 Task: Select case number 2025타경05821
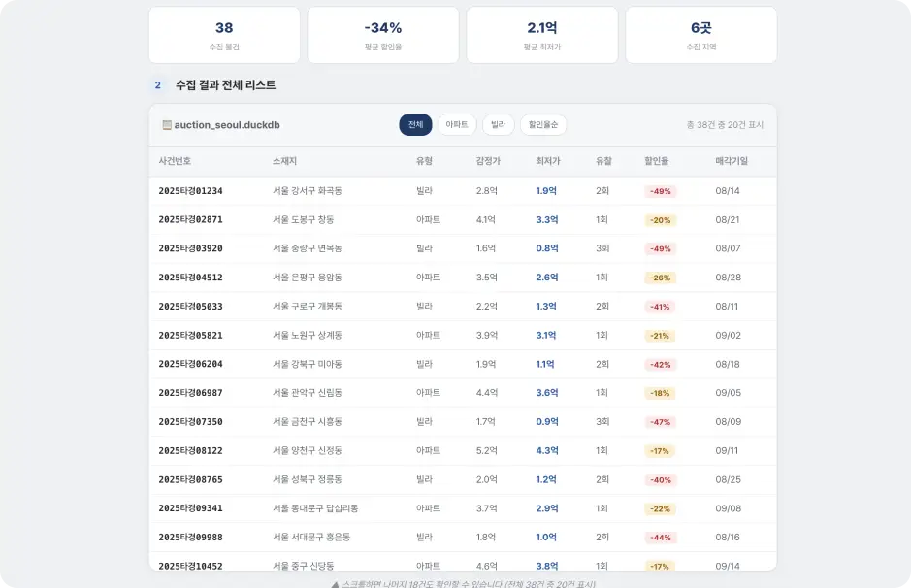(190, 336)
